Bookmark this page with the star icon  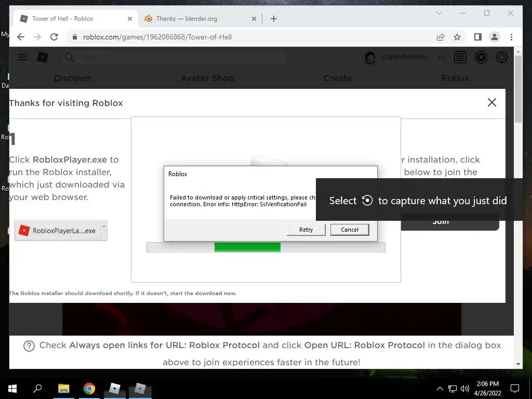pos(457,37)
